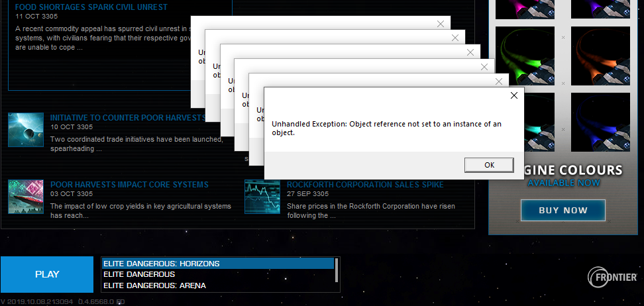This screenshot has height=306, width=644.
Task: Click OK in the front error dialog
Action: [489, 165]
